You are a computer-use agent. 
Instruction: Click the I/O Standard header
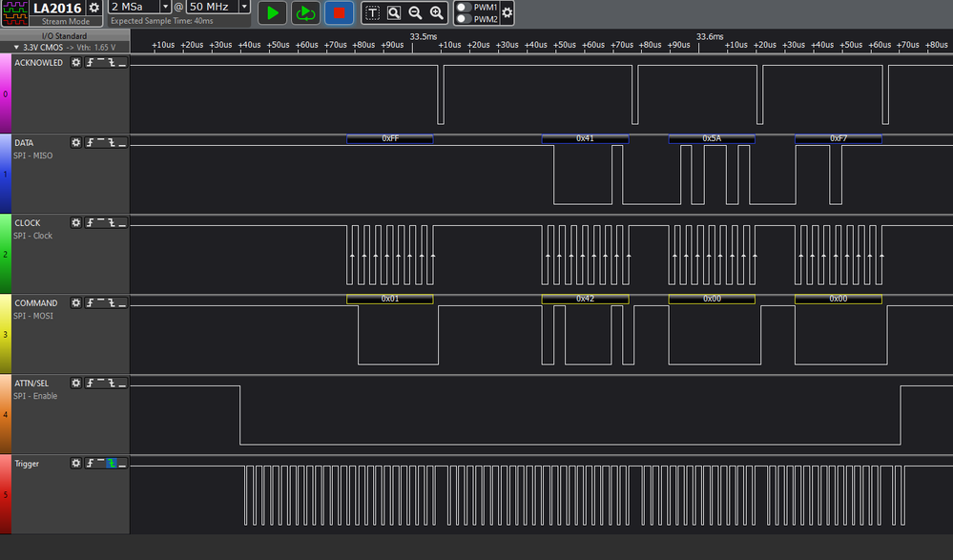point(65,36)
